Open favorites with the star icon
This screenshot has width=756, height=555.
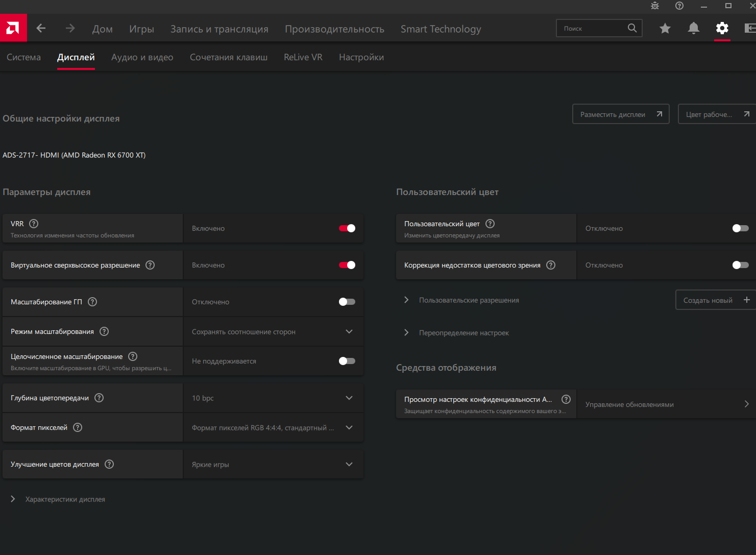(665, 29)
